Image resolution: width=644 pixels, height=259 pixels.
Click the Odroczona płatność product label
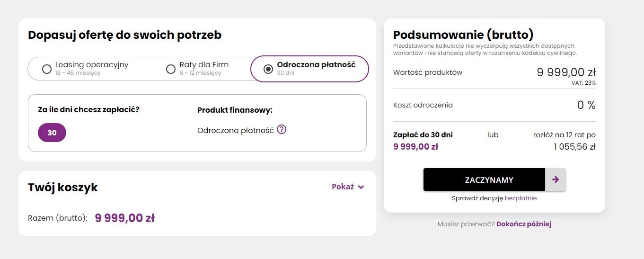[x=236, y=130]
